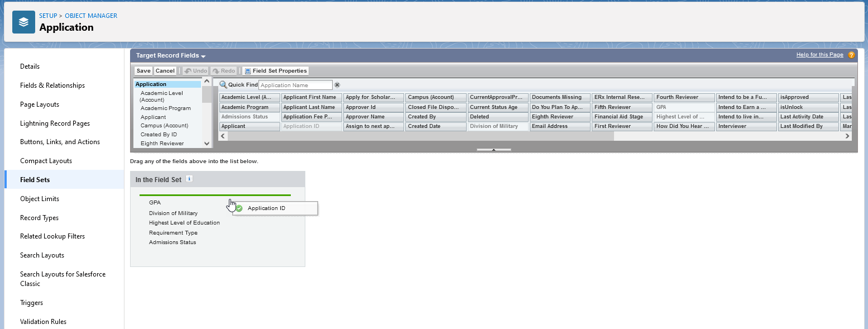The height and width of the screenshot is (329, 868).
Task: Click the Quick Find magnifier icon
Action: (x=223, y=85)
